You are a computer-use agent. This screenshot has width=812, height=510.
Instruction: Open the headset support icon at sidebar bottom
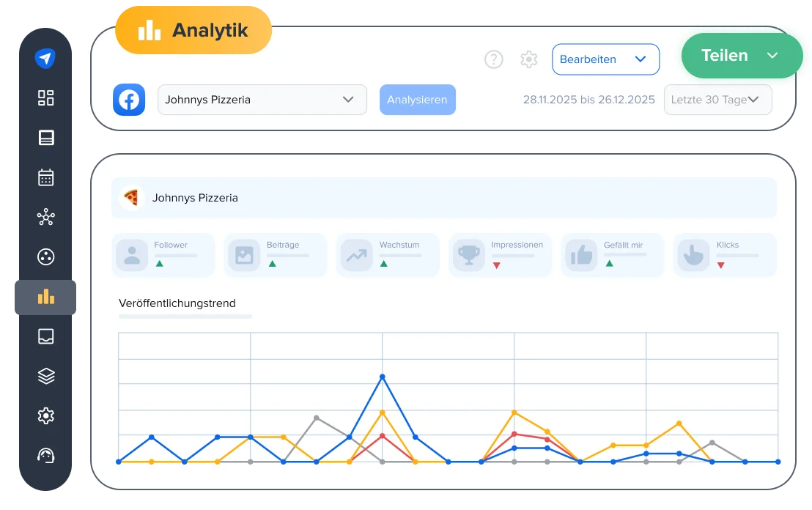[45, 455]
